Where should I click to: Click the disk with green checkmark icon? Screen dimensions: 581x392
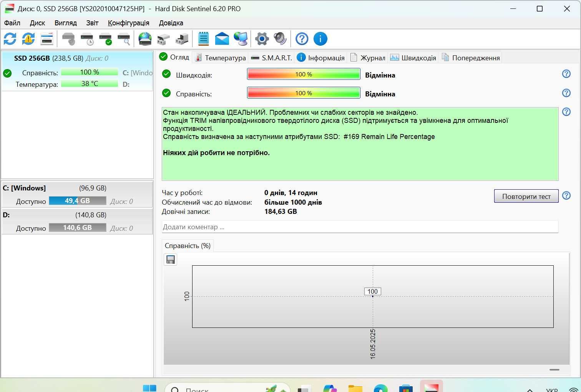click(x=105, y=39)
